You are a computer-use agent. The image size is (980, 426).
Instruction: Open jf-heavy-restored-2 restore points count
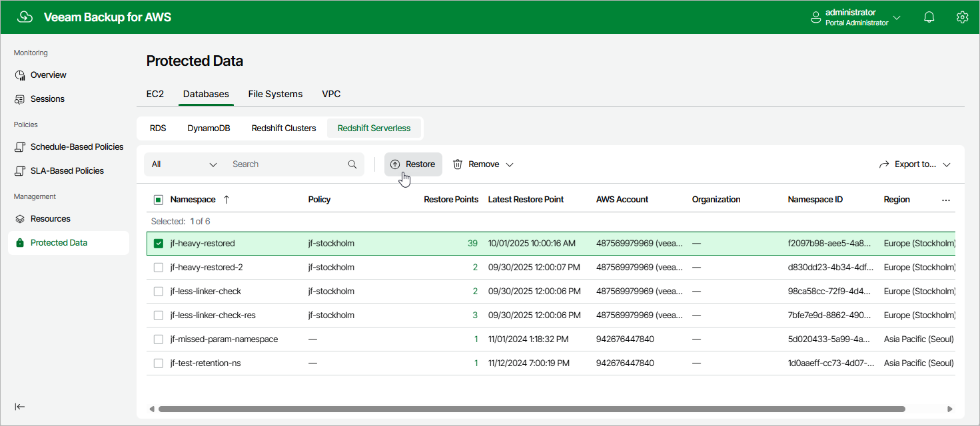pyautogui.click(x=475, y=268)
